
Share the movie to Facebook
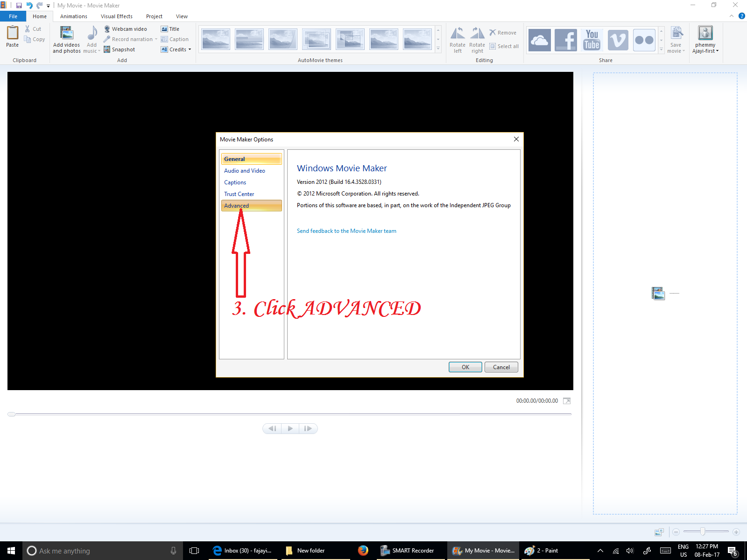pos(565,40)
